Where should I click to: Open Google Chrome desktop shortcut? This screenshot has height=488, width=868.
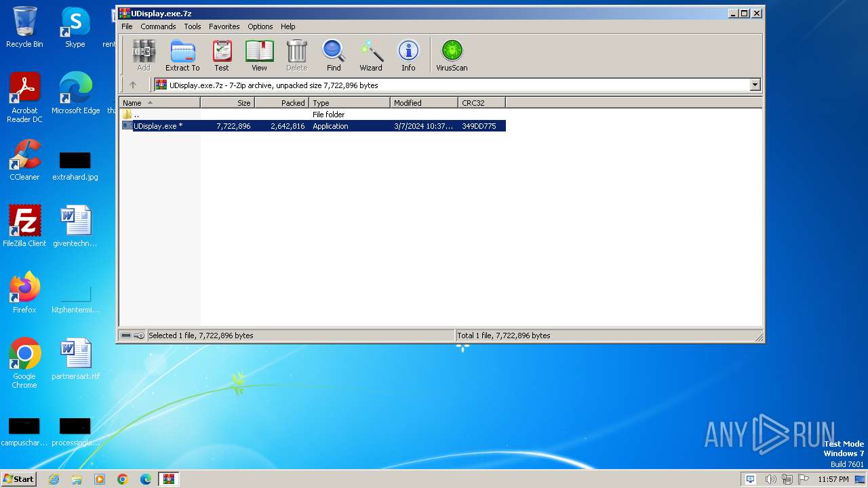[x=24, y=363]
